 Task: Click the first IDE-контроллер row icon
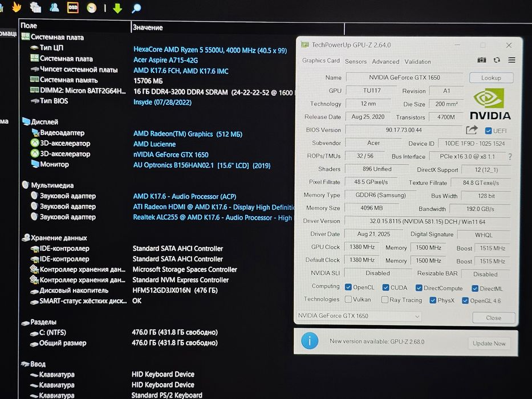click(x=35, y=249)
